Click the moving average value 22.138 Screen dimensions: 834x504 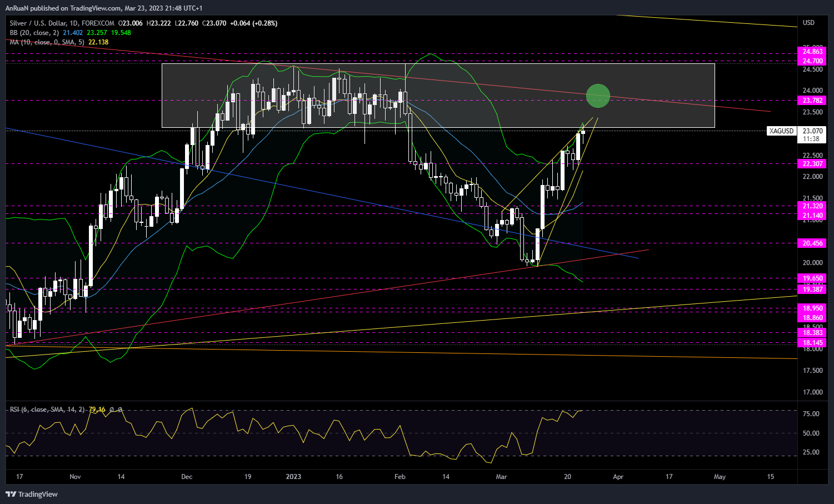[98, 42]
